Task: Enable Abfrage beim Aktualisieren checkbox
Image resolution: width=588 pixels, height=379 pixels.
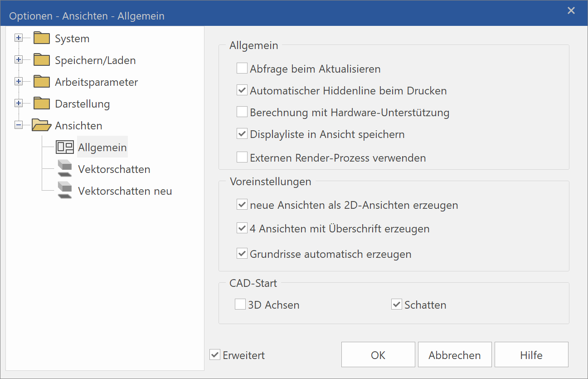Action: (x=242, y=69)
